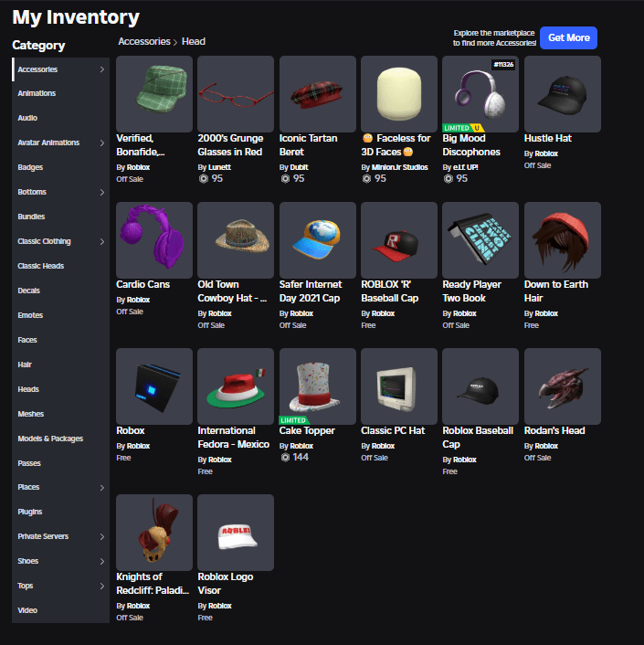Open the Cake Topper hat thumbnail
This screenshot has width=644, height=645.
tap(318, 386)
